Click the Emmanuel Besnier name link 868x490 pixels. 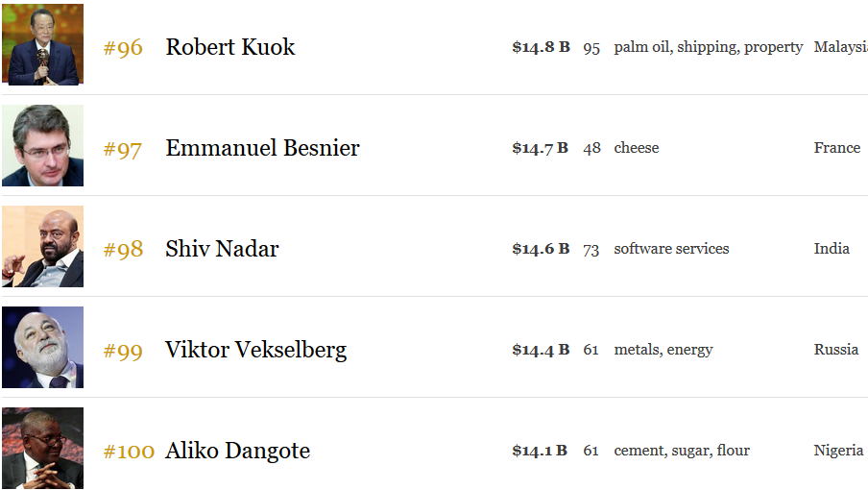point(262,148)
